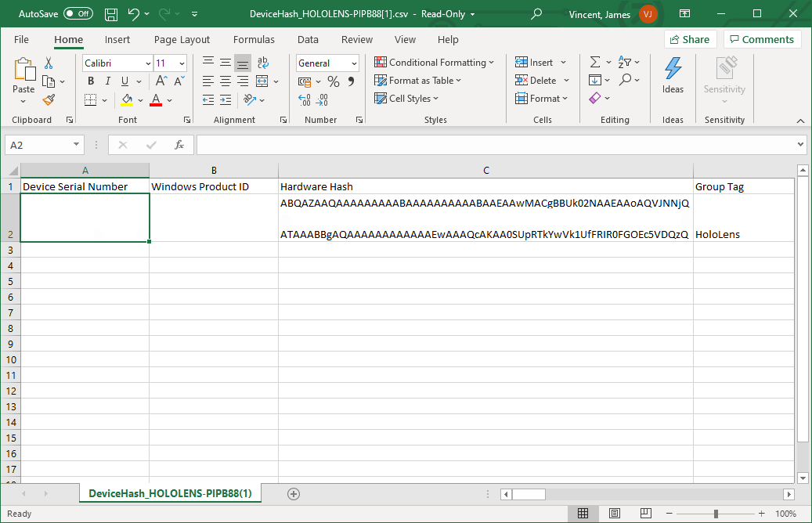Click the zoom slider handle
Viewport: 812px width, 523px height.
point(716,513)
